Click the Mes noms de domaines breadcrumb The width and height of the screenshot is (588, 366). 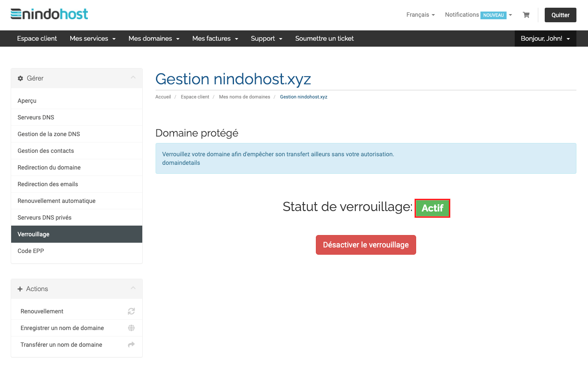[245, 97]
